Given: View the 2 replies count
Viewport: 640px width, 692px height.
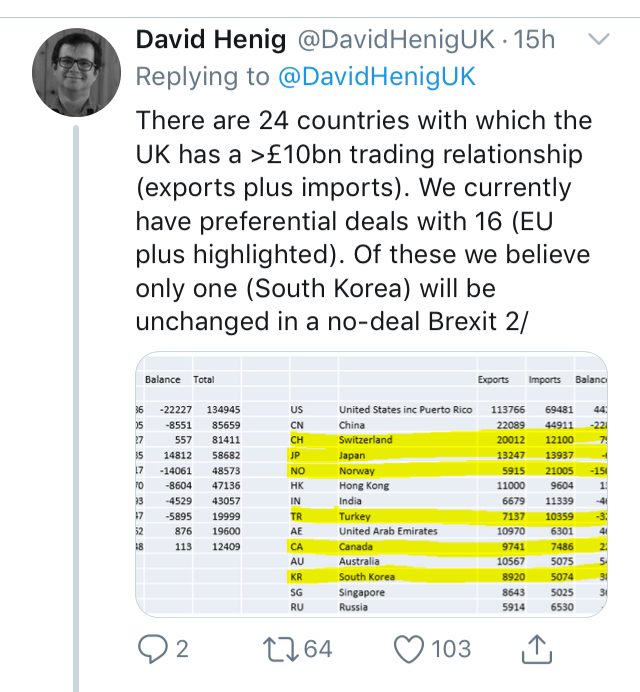Looking at the screenshot, I should tap(181, 649).
